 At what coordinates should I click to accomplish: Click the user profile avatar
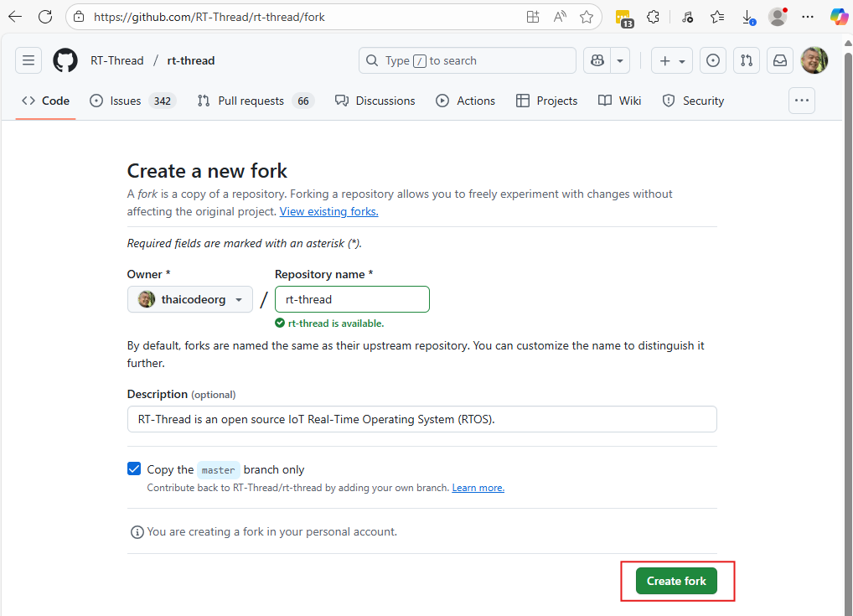click(x=814, y=60)
